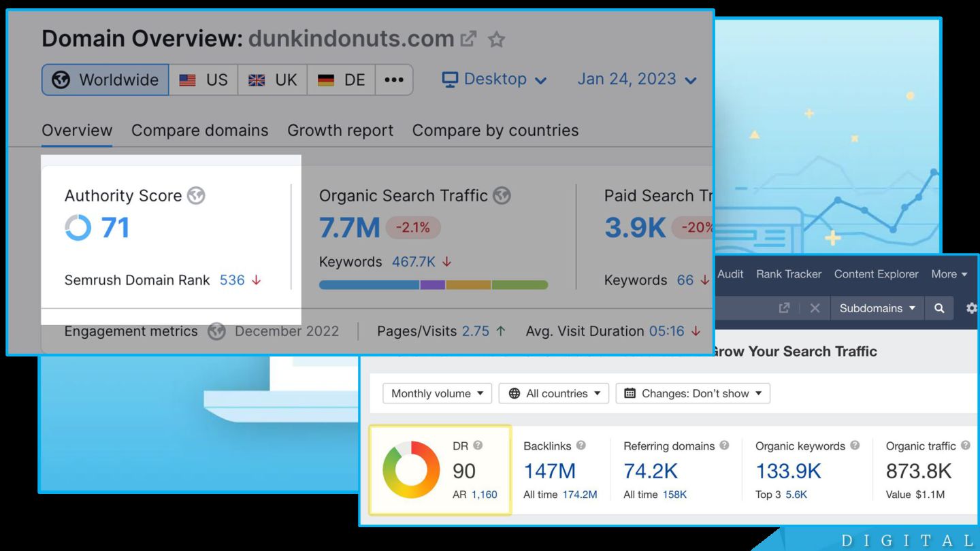Click purple segment of keywords bar
This screenshot has width=980, height=551.
click(x=433, y=285)
